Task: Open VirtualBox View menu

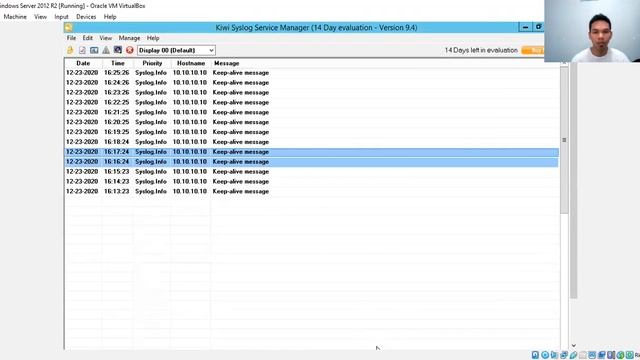Action: 40,17
